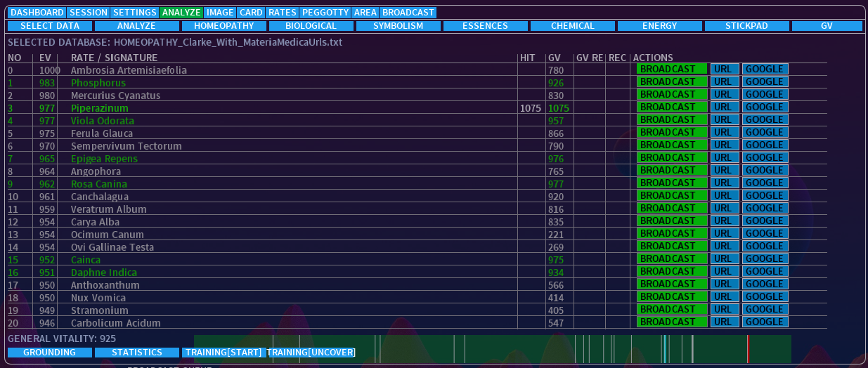This screenshot has width=868, height=368.
Task: Open URL for Piperazinum
Action: coord(724,107)
